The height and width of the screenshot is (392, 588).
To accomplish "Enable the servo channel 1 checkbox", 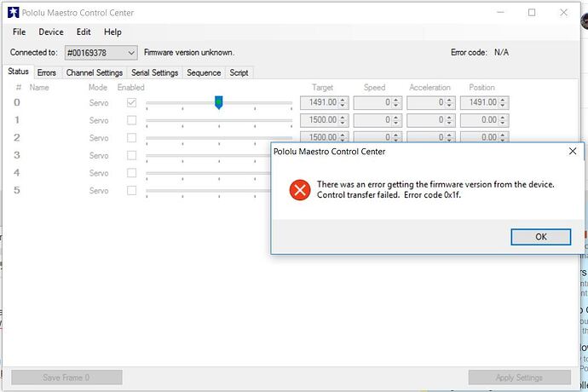I will [x=131, y=120].
